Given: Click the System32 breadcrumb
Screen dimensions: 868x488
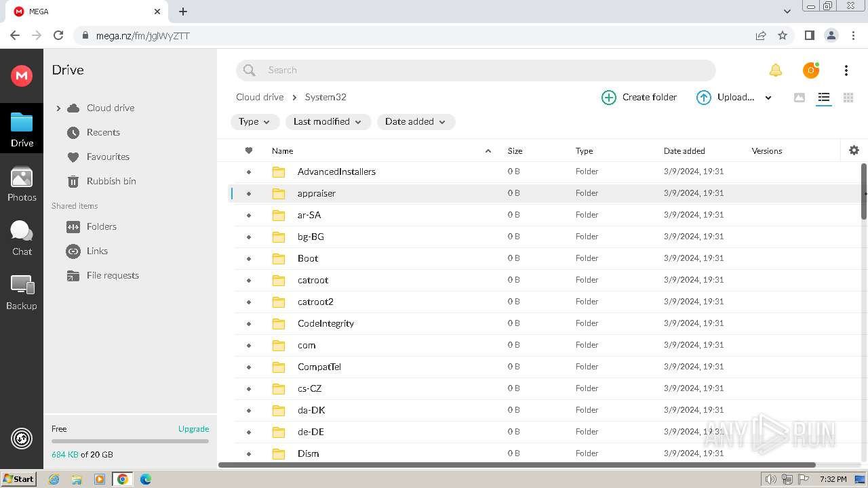Looking at the screenshot, I should 325,97.
